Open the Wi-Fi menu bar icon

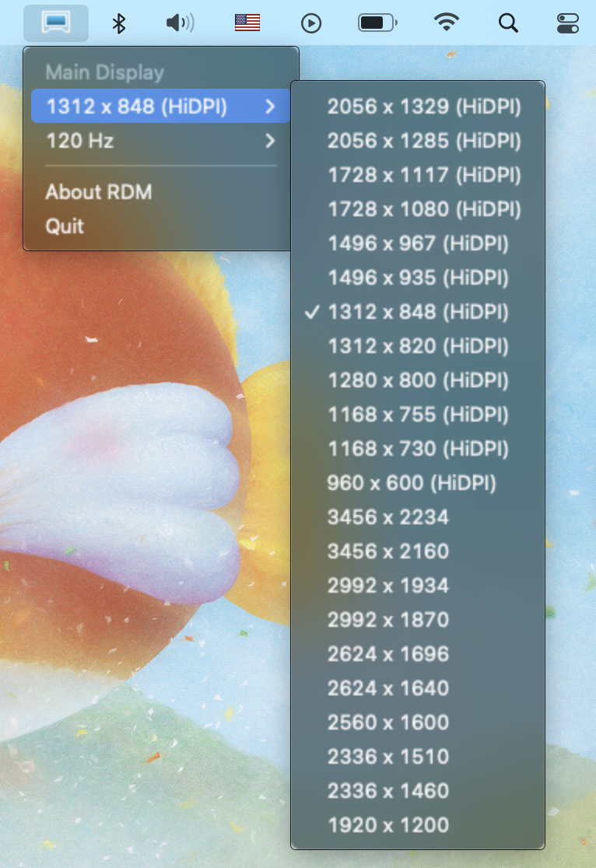coord(447,23)
